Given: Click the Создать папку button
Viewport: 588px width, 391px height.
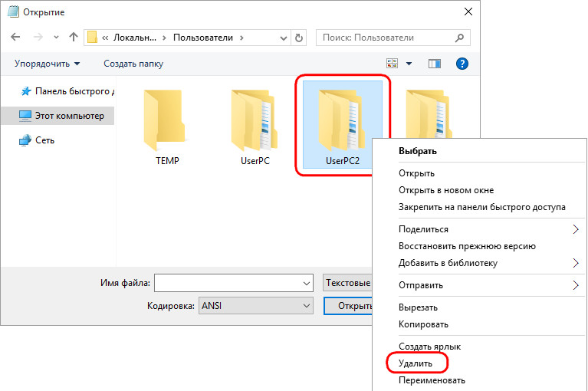Looking at the screenshot, I should click(133, 64).
